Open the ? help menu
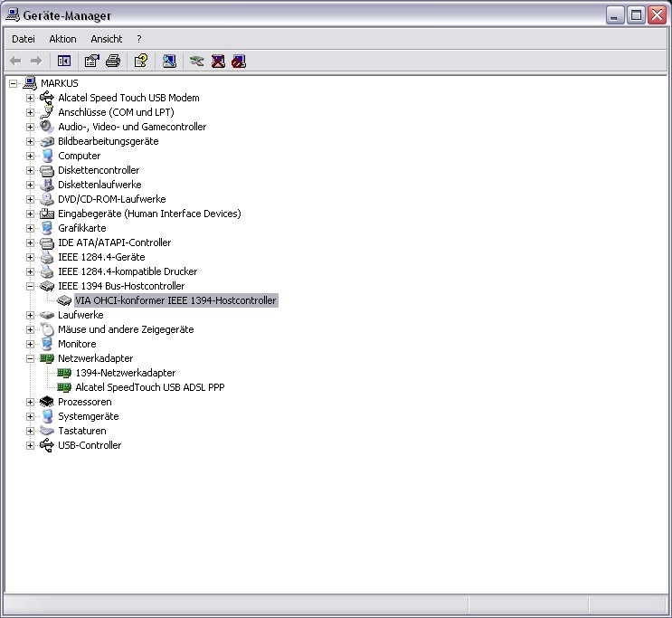The width and height of the screenshot is (672, 618). 139,39
